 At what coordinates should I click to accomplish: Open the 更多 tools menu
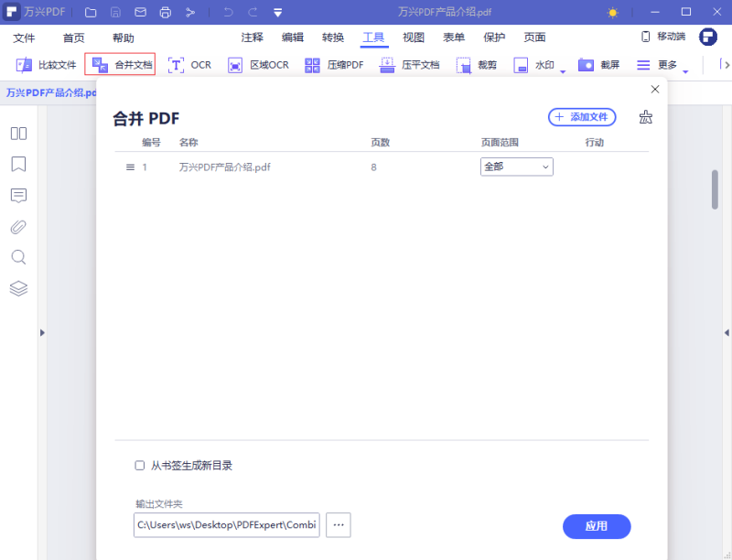click(x=657, y=65)
